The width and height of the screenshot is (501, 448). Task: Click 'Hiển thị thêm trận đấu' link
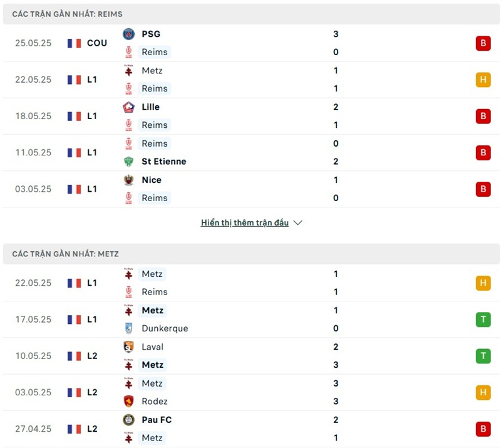(245, 223)
